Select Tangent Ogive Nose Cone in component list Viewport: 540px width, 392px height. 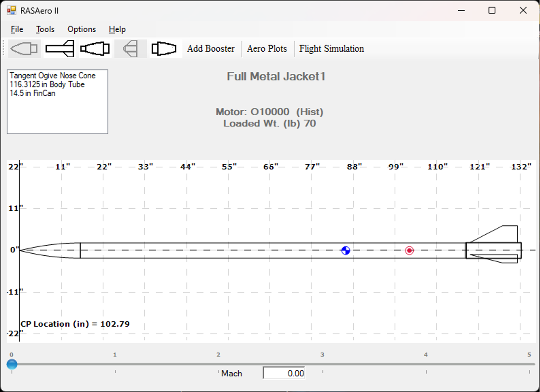coord(53,76)
